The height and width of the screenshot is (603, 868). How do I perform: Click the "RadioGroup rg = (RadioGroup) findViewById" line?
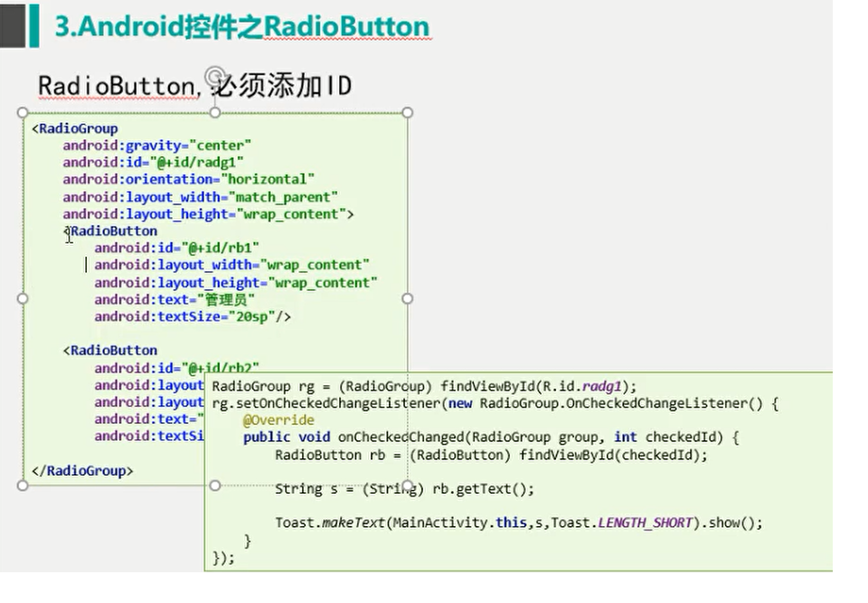[424, 387]
